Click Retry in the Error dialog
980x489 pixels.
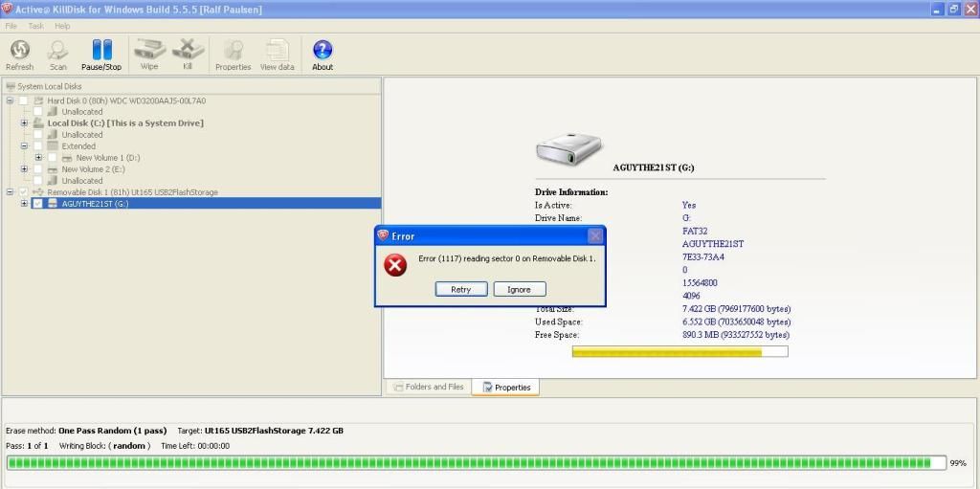tap(460, 289)
